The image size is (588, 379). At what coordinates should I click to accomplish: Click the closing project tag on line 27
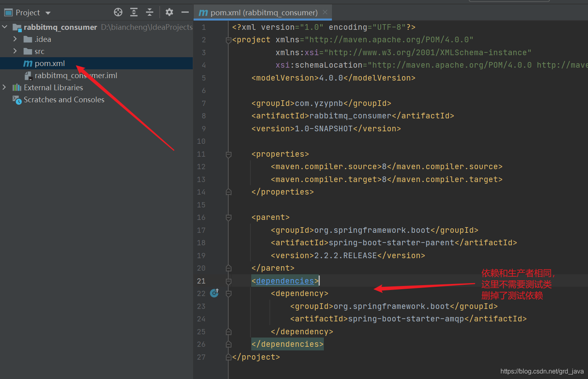coord(256,357)
